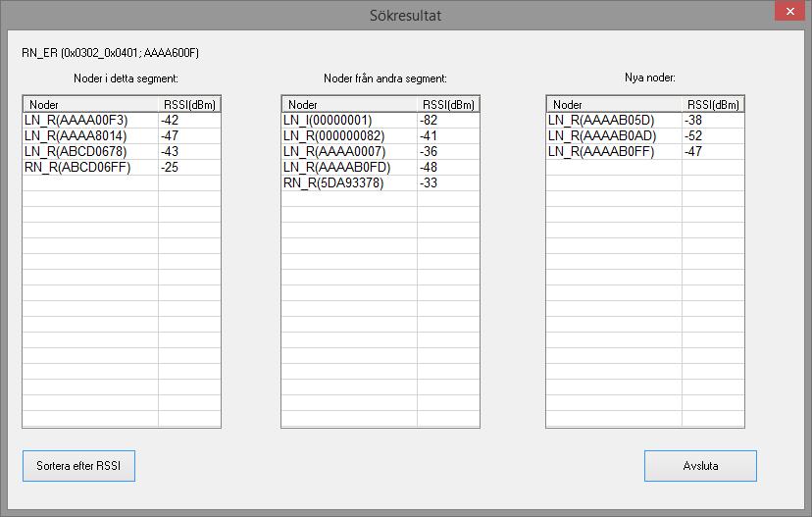
Task: Click Noder header in 'Noder i detta segment' table
Action: click(x=90, y=105)
